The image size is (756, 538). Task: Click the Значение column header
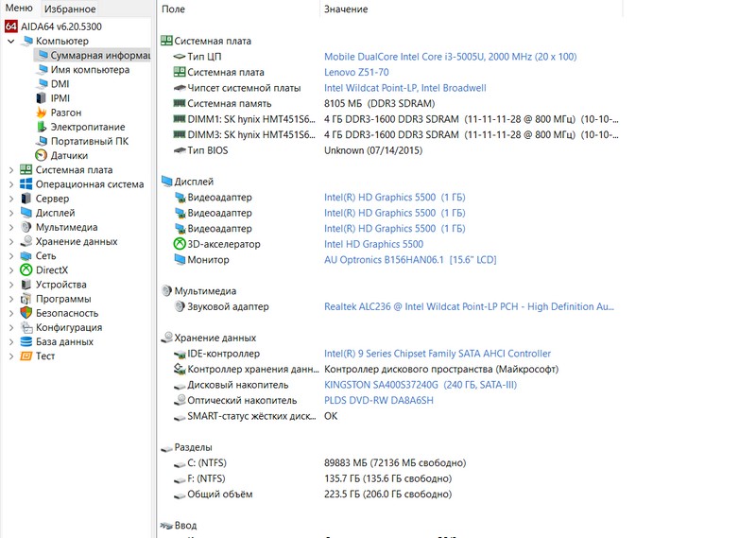point(346,9)
